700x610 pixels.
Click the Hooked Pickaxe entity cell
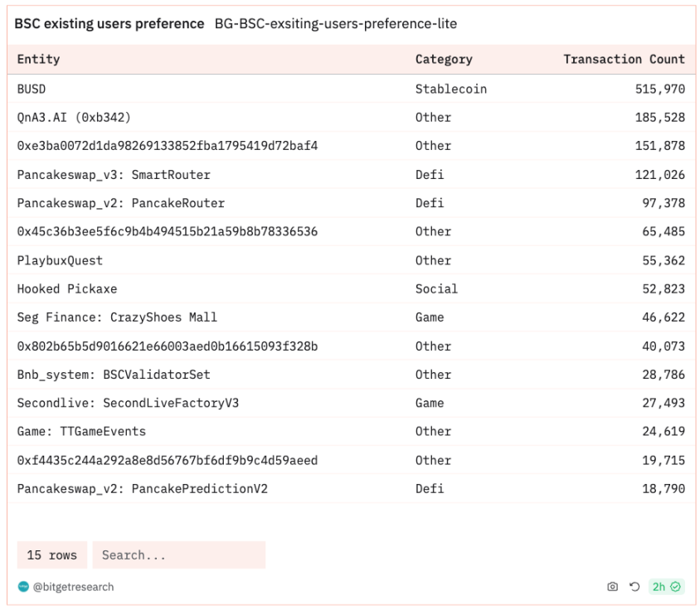(x=67, y=288)
